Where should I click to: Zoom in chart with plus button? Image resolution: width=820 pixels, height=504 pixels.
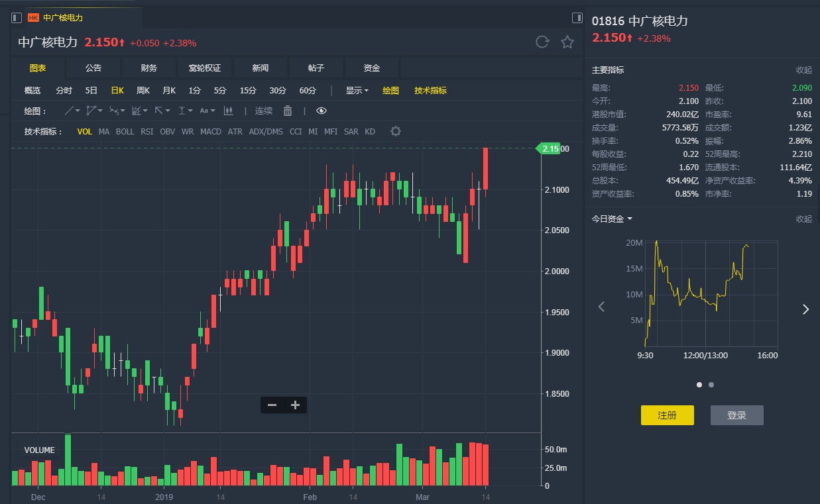296,405
